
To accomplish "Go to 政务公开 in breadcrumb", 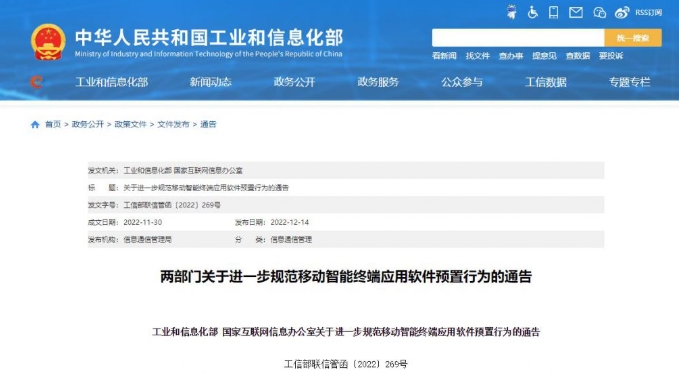I will [x=88, y=125].
